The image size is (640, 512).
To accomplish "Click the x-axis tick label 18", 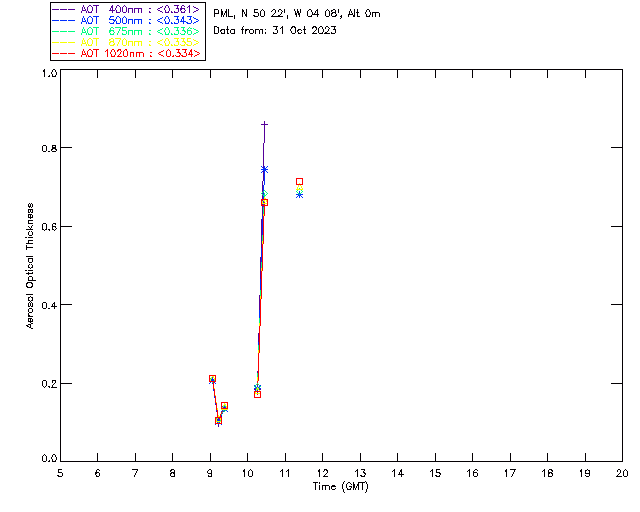I will (547, 473).
